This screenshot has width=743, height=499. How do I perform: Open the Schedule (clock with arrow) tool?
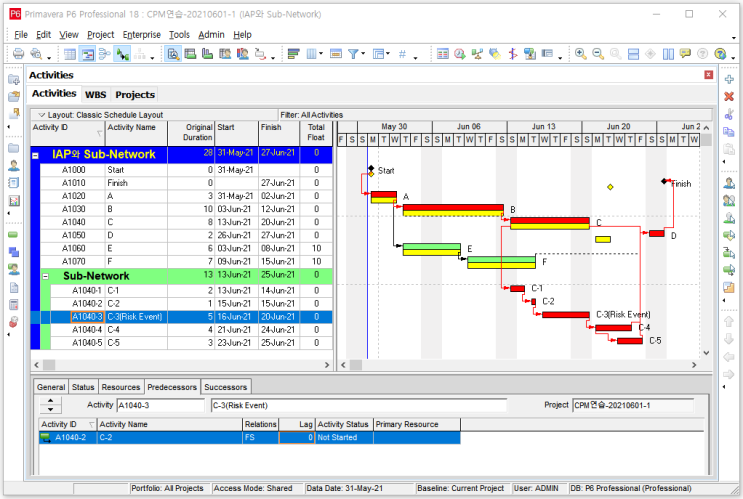459,54
